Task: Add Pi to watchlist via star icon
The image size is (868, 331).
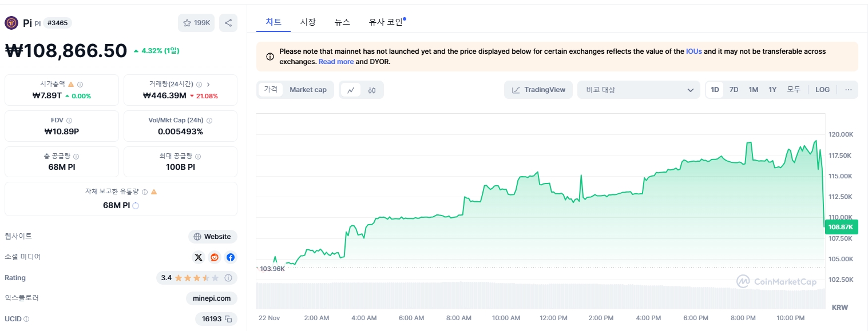Action: coord(187,23)
